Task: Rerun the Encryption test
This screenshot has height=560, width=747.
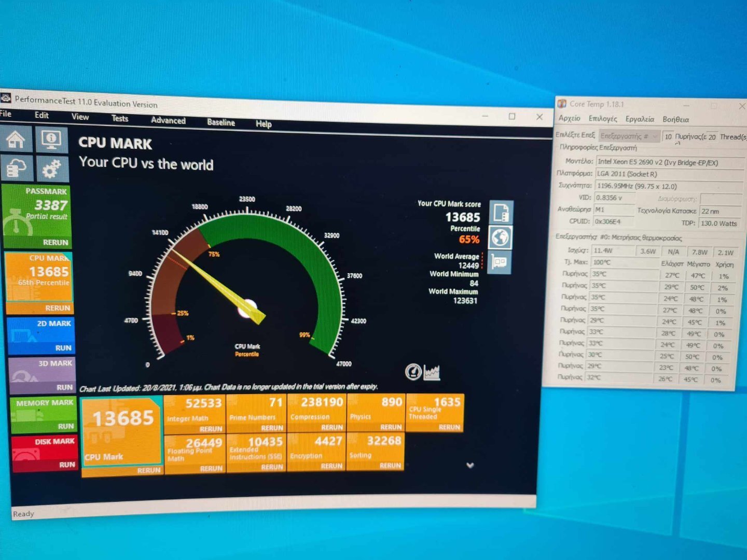Action: coord(331,466)
